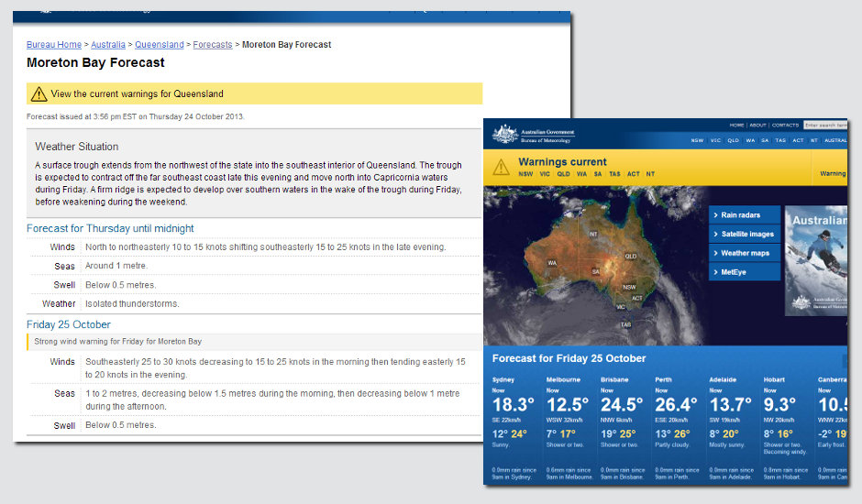Focus the Enter search terms field
The image size is (862, 504).
(x=825, y=126)
